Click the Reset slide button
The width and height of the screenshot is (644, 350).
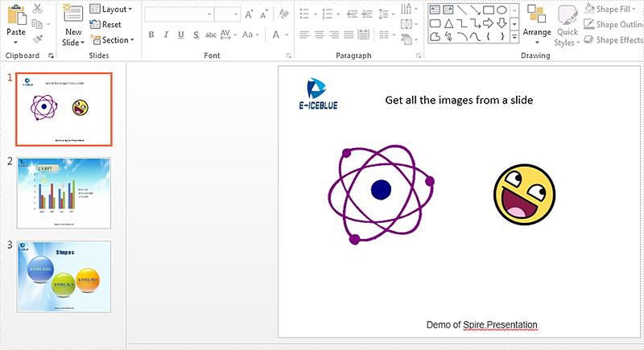[105, 24]
